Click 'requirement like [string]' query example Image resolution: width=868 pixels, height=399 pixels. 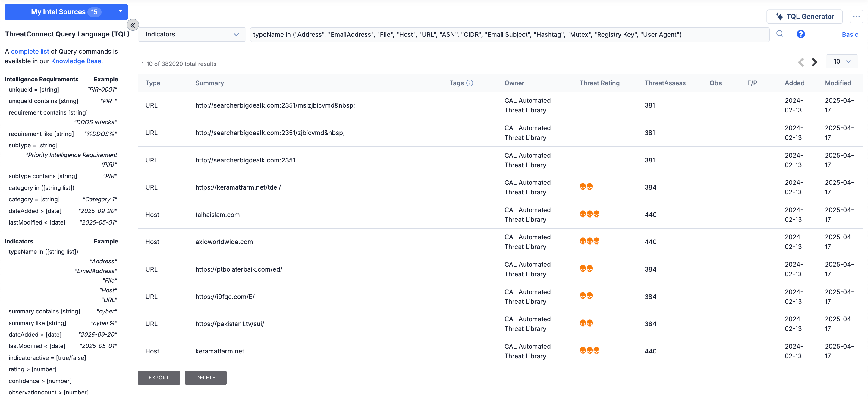pyautogui.click(x=41, y=134)
